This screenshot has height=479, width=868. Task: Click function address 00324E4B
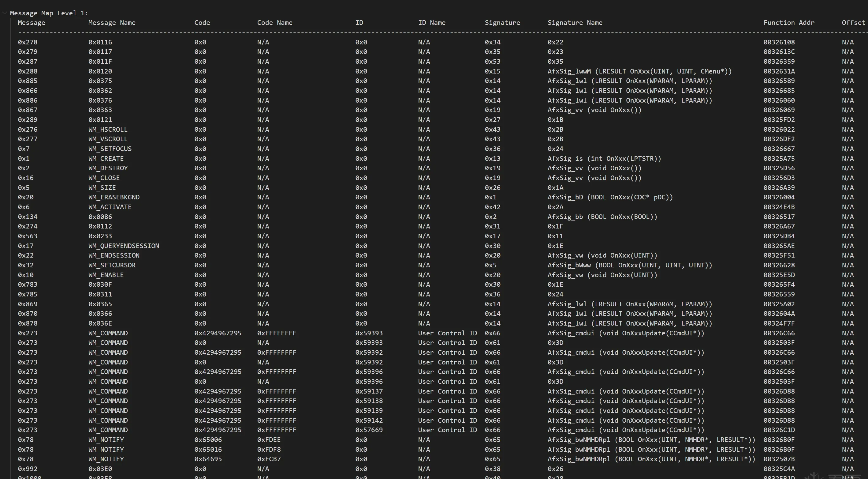(779, 207)
